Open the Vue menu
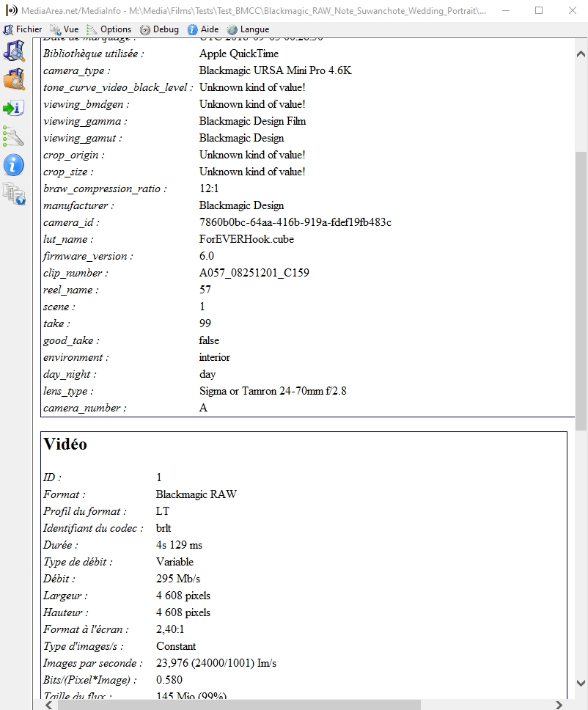588x710 pixels. pyautogui.click(x=65, y=29)
